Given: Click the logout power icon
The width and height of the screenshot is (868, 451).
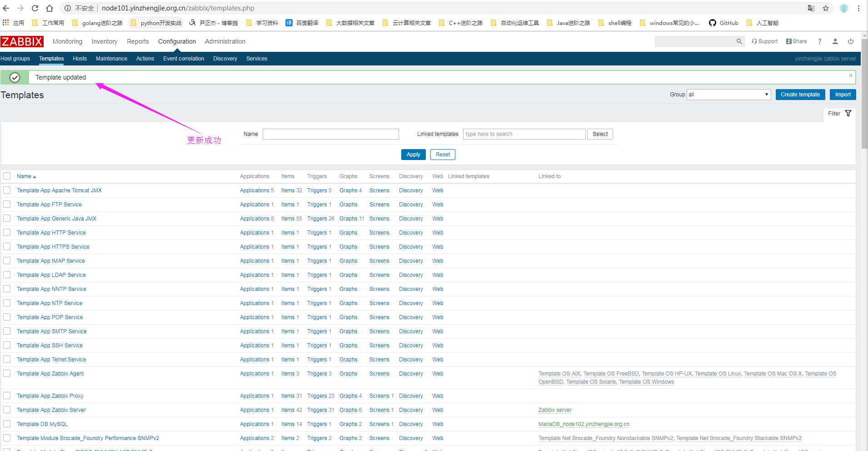Looking at the screenshot, I should [x=851, y=41].
